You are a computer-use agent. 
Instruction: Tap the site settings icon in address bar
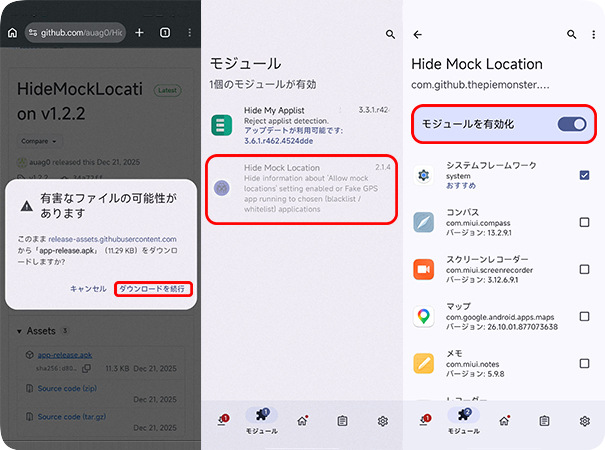click(33, 33)
